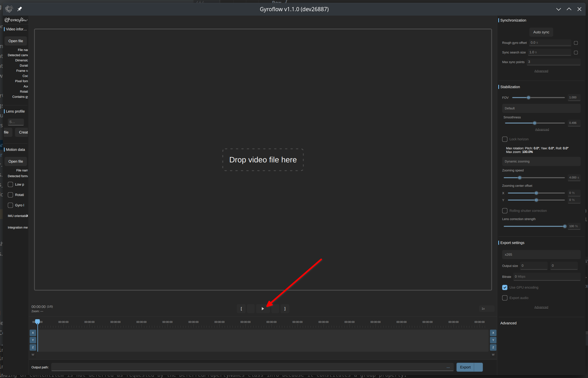588x378 pixels.
Task: Enable Lock horizon
Action: pos(505,139)
